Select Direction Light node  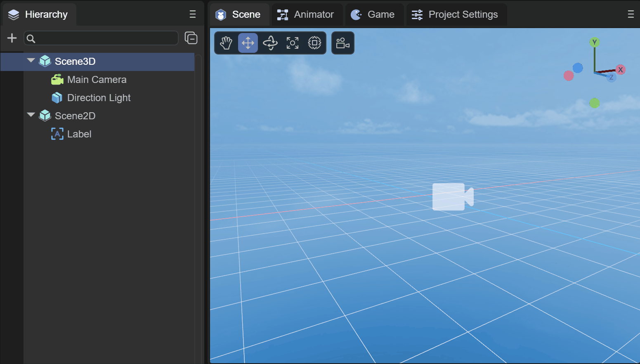99,98
